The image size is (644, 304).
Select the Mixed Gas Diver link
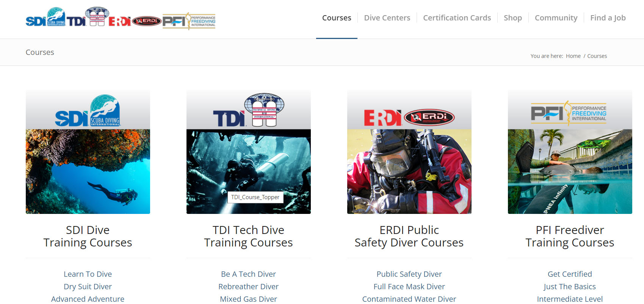[249, 299]
